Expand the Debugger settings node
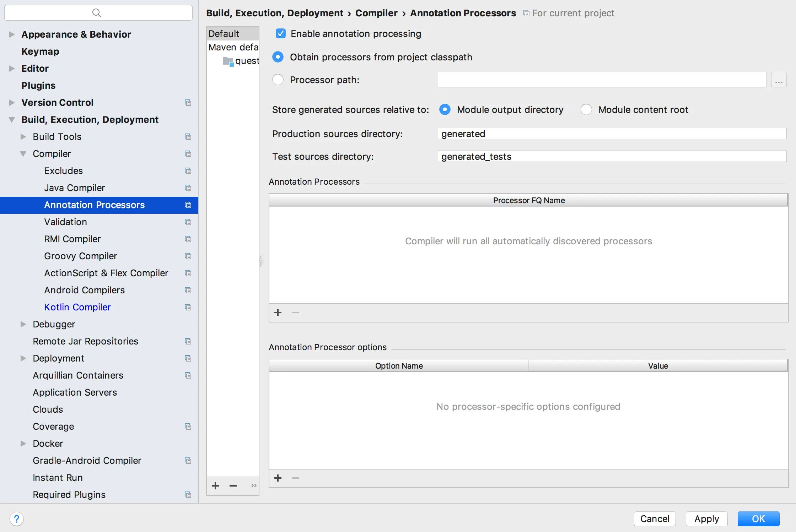This screenshot has width=796, height=532. [x=23, y=324]
